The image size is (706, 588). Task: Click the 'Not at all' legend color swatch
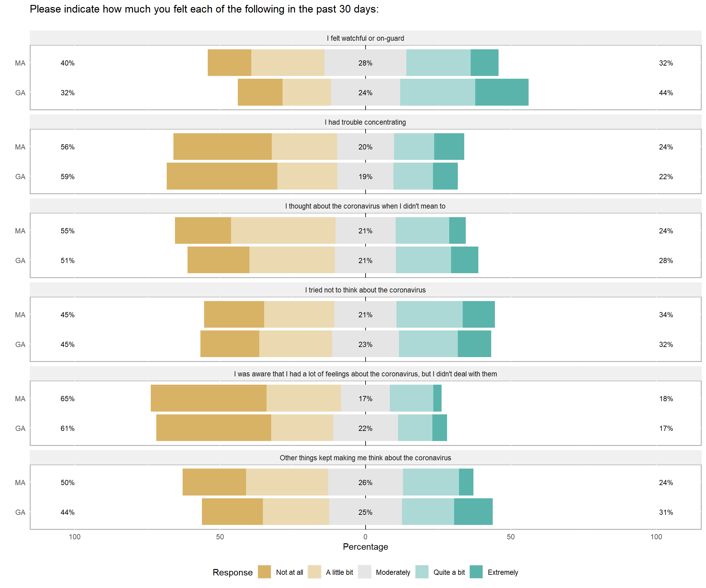pos(264,572)
